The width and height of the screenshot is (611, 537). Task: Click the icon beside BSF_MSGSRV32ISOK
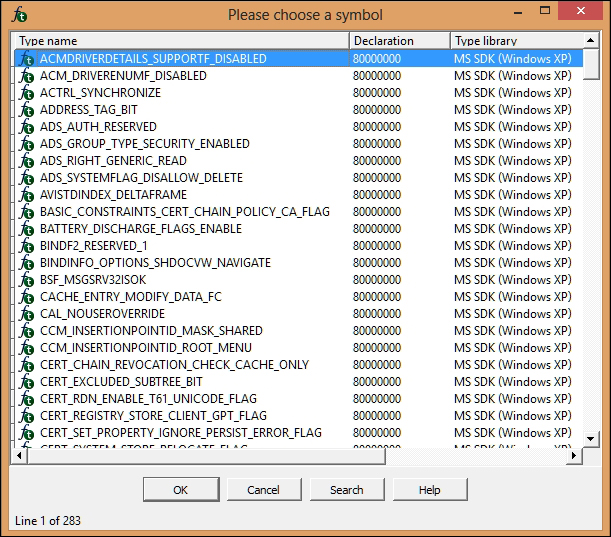(x=27, y=280)
